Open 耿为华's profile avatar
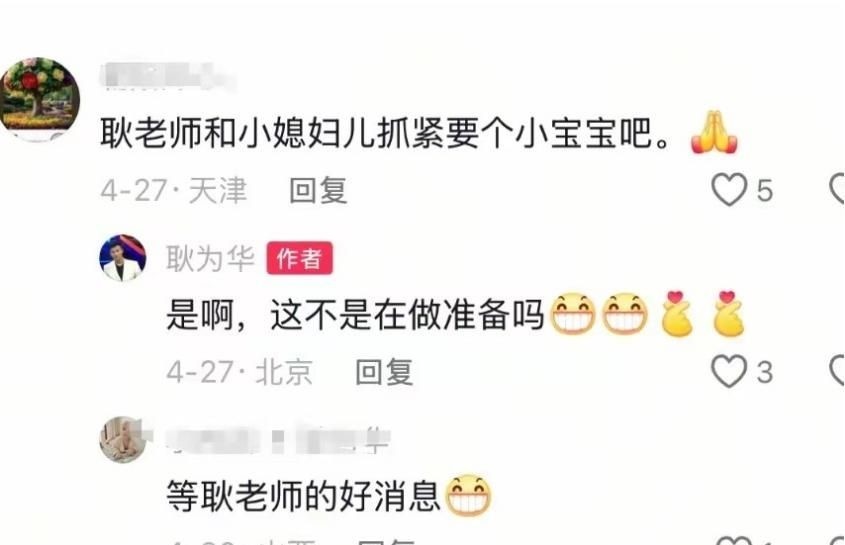845x545 pixels. coord(123,258)
